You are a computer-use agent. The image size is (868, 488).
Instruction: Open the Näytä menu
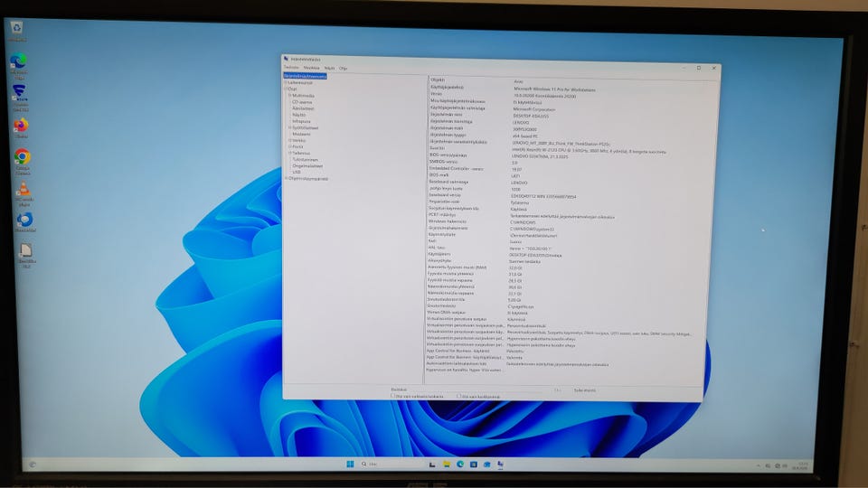point(329,68)
